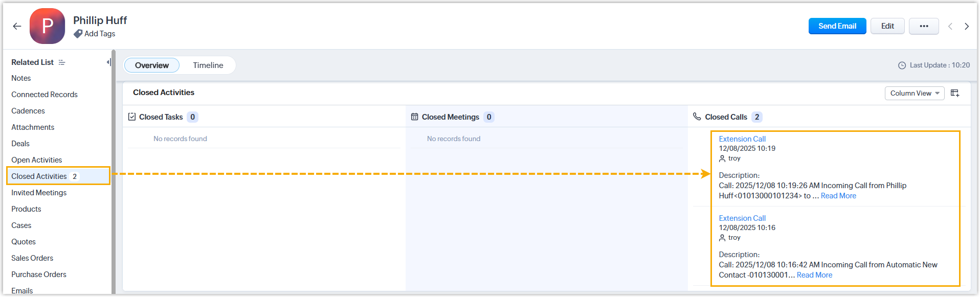The width and height of the screenshot is (980, 297).
Task: Click the Related List settings icon
Action: click(62, 62)
